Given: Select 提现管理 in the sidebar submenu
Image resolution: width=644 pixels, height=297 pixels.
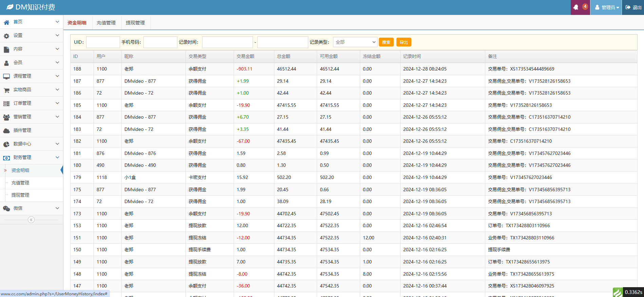Looking at the screenshot, I should point(20,195).
